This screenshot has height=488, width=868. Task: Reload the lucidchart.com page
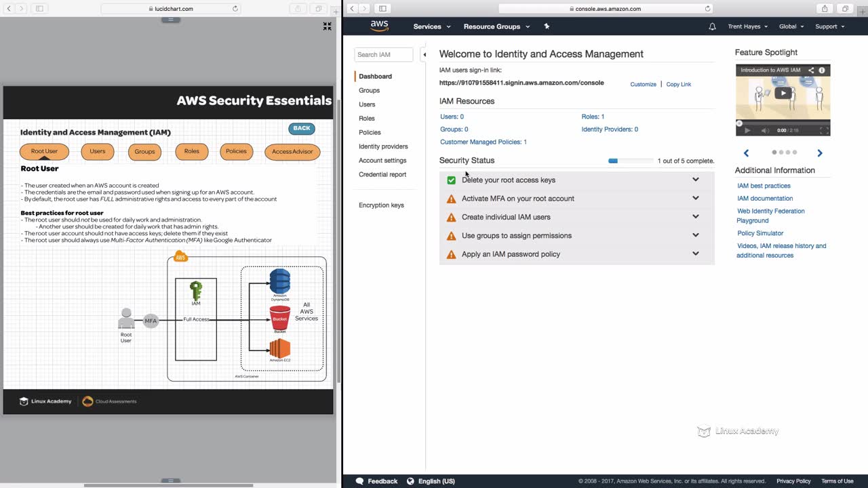point(235,9)
